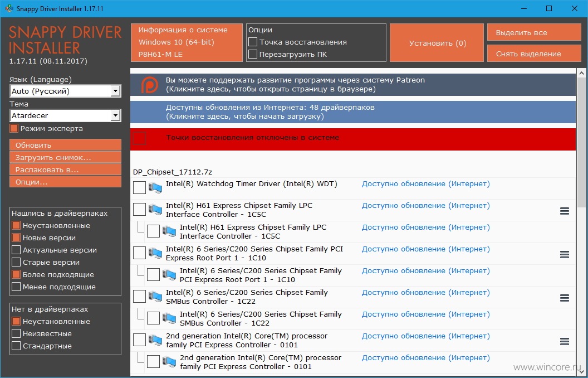The width and height of the screenshot is (588, 378).
Task: Check top-level H61 LPC Interface Controller checkbox
Action: (x=140, y=209)
